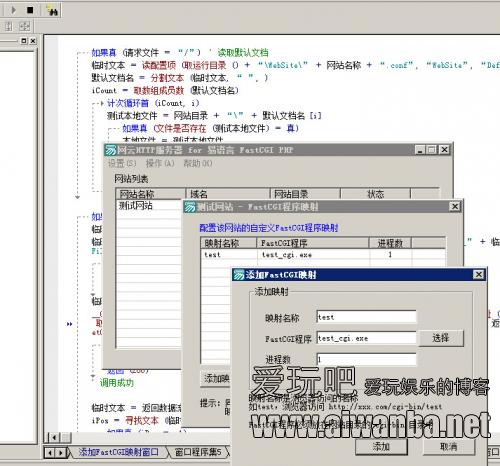The height and width of the screenshot is (466, 500).
Task: Click the float toggle on the left panel
Action: click(24, 41)
